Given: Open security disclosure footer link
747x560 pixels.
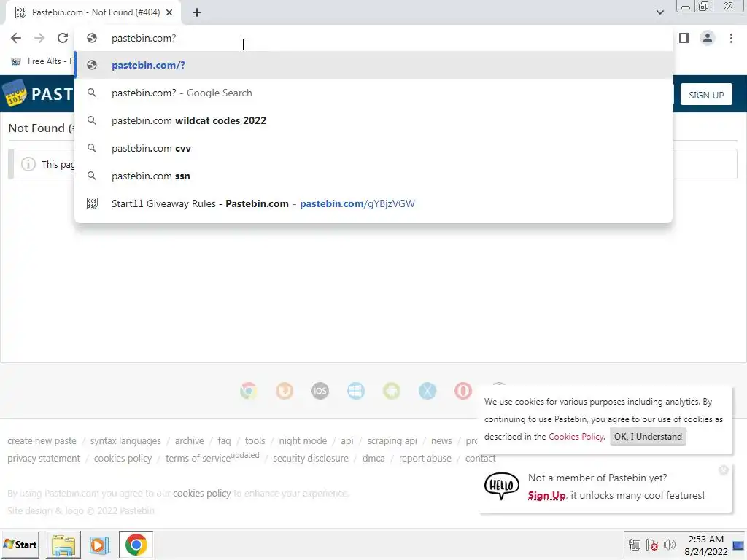Looking at the screenshot, I should point(311,459).
